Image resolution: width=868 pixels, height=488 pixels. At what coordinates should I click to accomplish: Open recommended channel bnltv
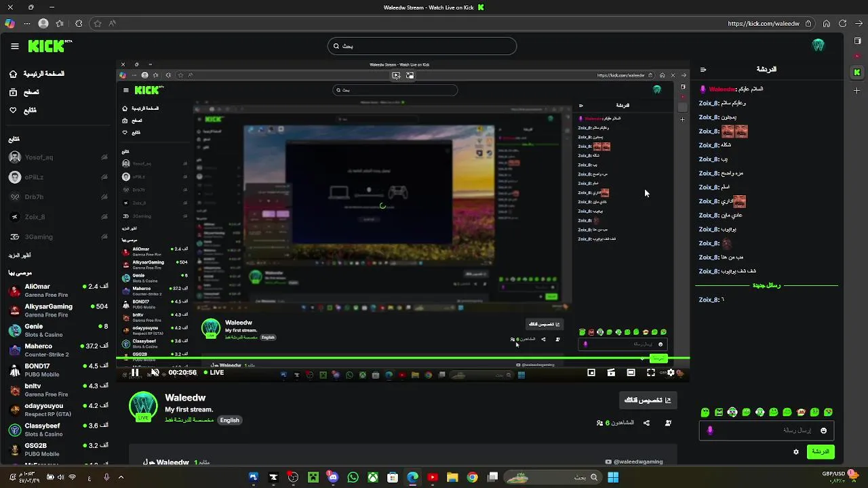coord(58,390)
